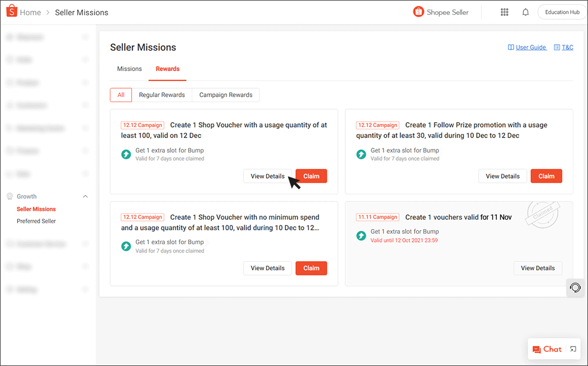The height and width of the screenshot is (366, 588).
Task: Open the Chat button label
Action: coord(552,349)
